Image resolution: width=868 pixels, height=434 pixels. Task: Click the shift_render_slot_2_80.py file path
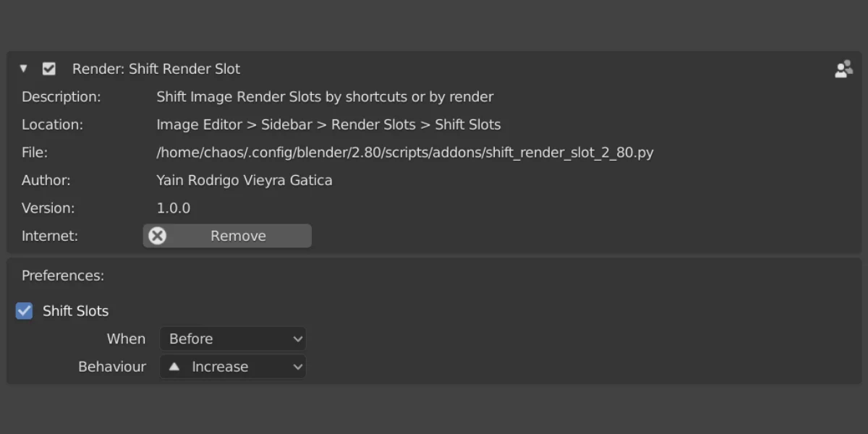coord(405,152)
